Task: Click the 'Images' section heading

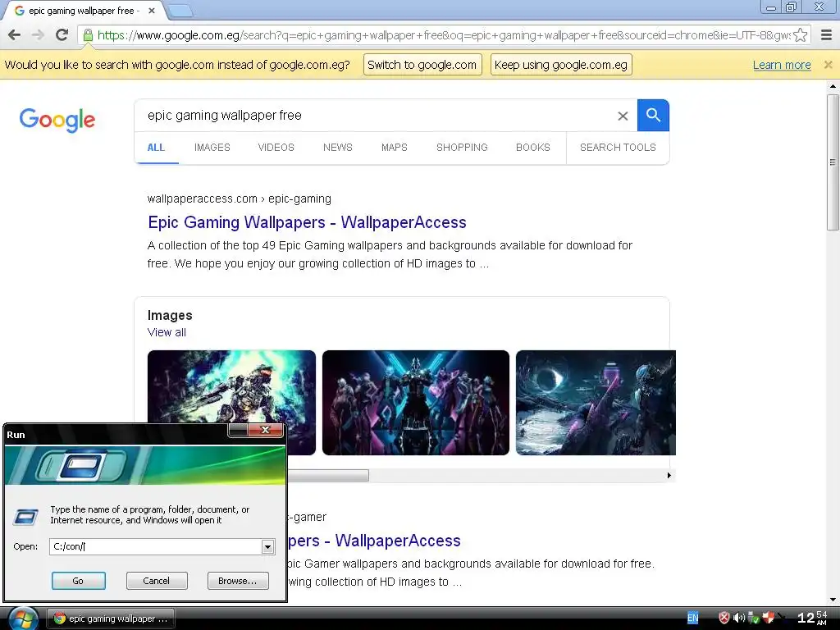Action: tap(170, 316)
